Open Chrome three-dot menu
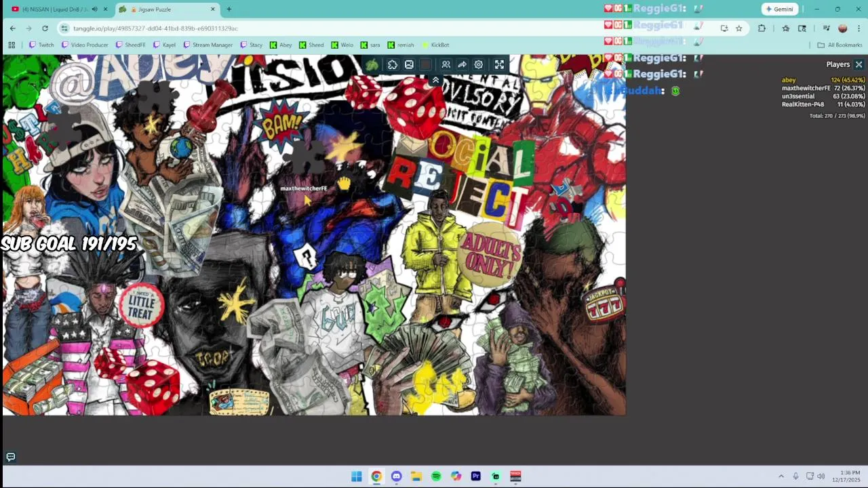The width and height of the screenshot is (868, 488). [x=859, y=28]
